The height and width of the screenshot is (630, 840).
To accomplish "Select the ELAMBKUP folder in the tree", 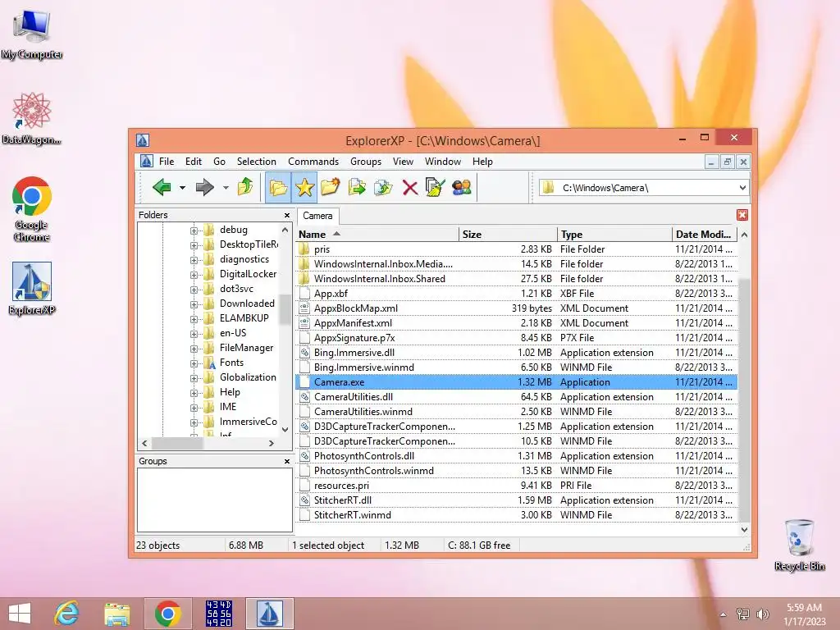I will 244,317.
